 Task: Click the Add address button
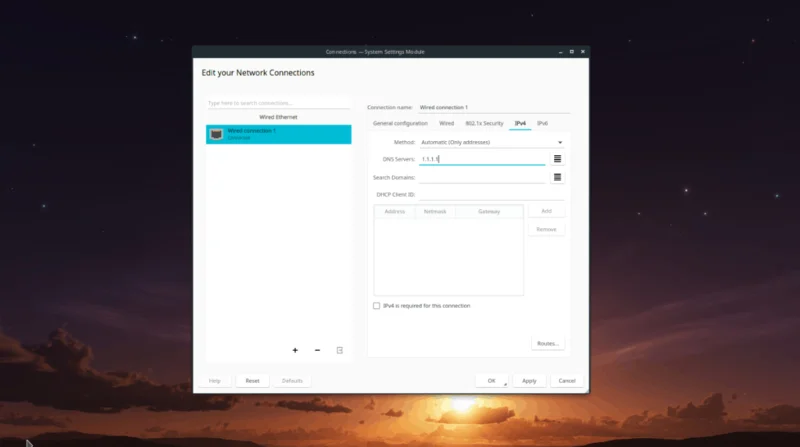click(x=546, y=211)
